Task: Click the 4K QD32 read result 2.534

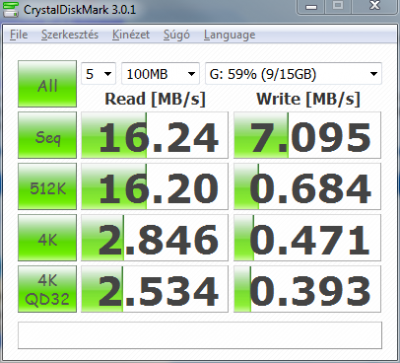Action: pyautogui.click(x=155, y=289)
